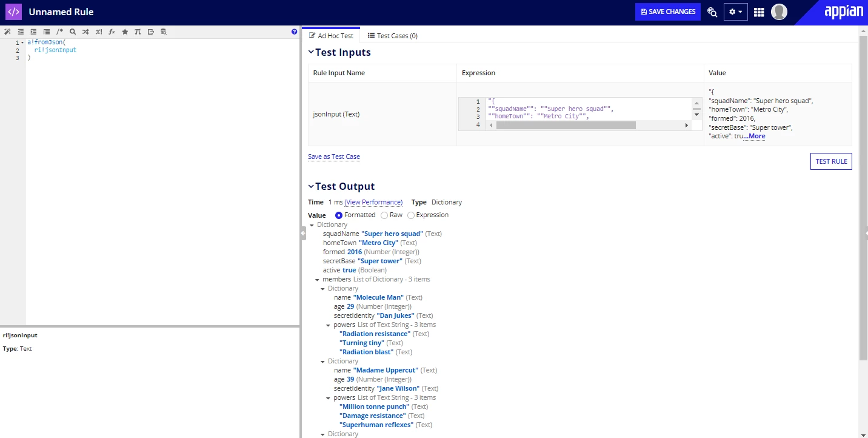Click the right scroll arrow in jsonInput expression

point(686,125)
